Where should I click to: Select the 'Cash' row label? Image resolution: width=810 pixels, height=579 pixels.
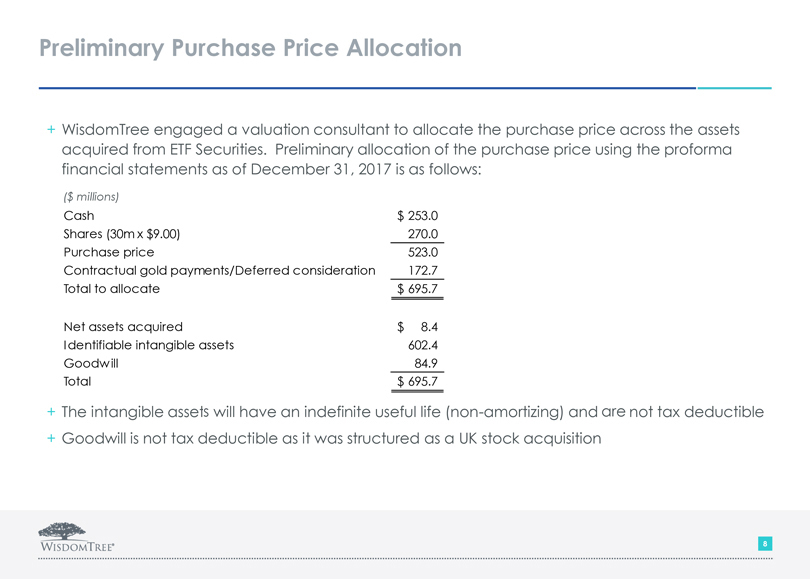tap(79, 216)
